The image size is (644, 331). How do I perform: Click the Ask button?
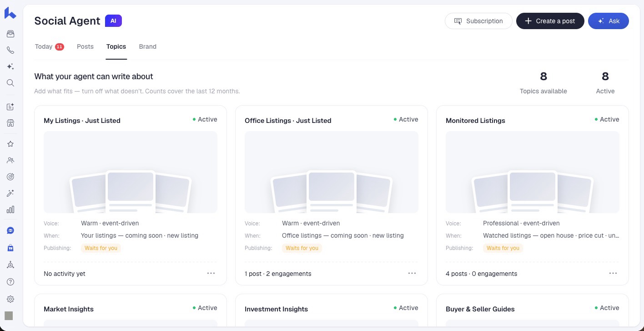pos(609,21)
